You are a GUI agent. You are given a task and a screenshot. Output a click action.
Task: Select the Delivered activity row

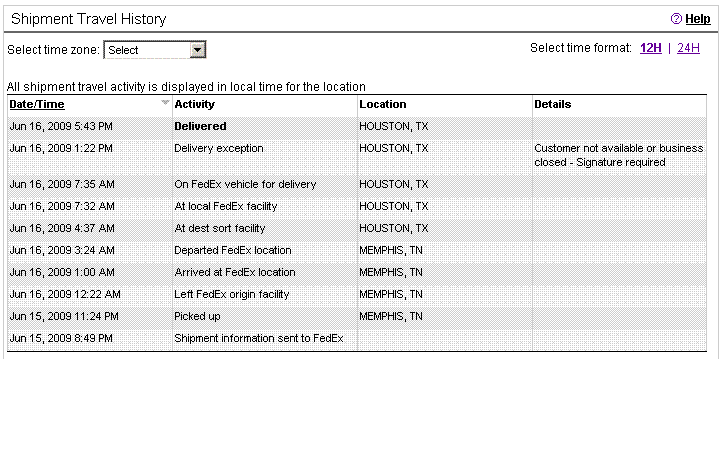tap(357, 126)
